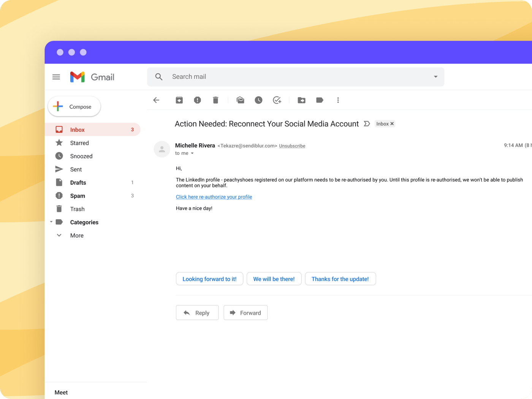The image size is (532, 399).
Task: Switch to the Spam folder
Action: point(78,196)
